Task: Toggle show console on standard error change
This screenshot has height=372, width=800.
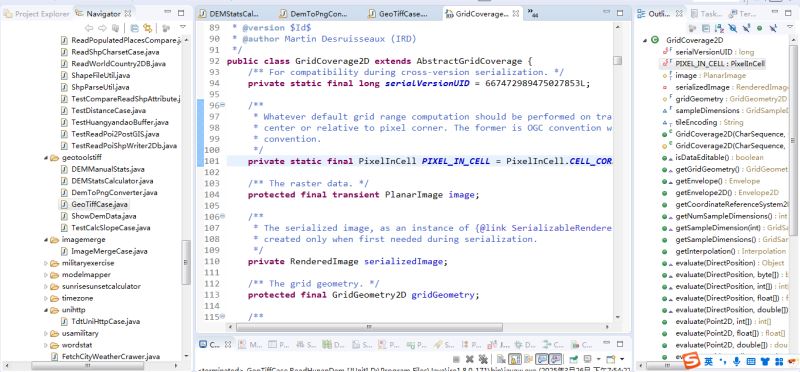Action: (555, 359)
